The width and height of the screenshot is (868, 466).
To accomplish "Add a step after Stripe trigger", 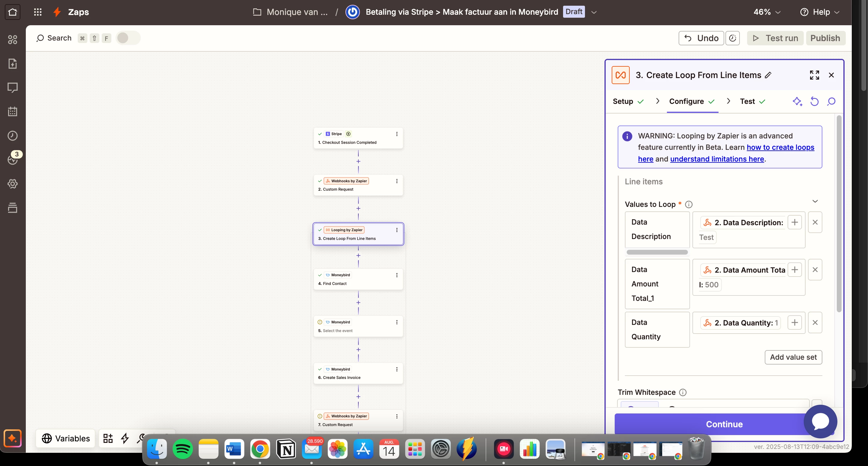I will pos(358,162).
